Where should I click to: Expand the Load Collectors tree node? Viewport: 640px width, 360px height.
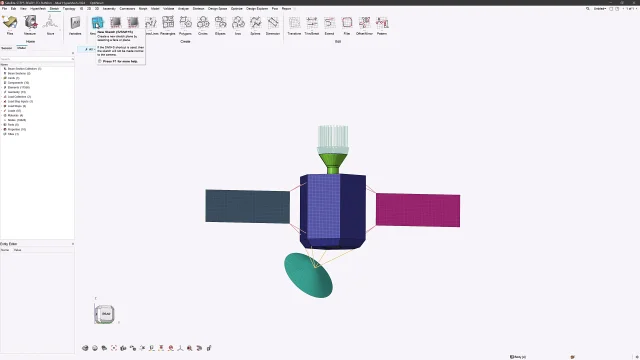[2, 97]
